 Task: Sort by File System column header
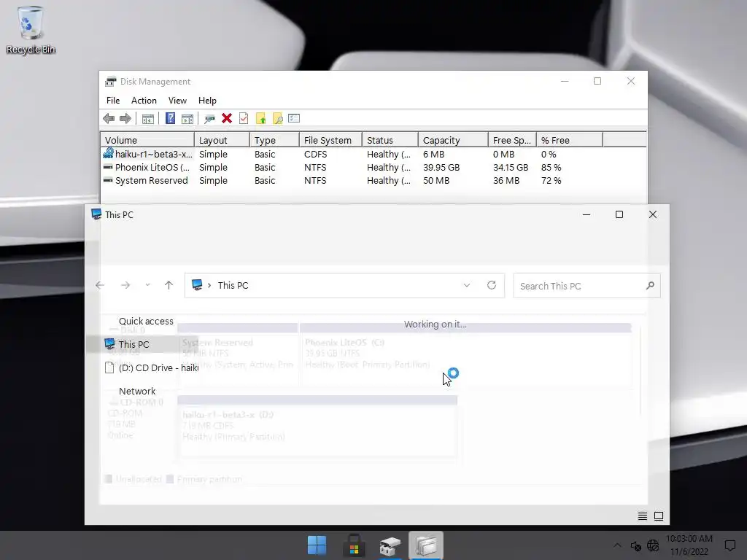(330, 140)
